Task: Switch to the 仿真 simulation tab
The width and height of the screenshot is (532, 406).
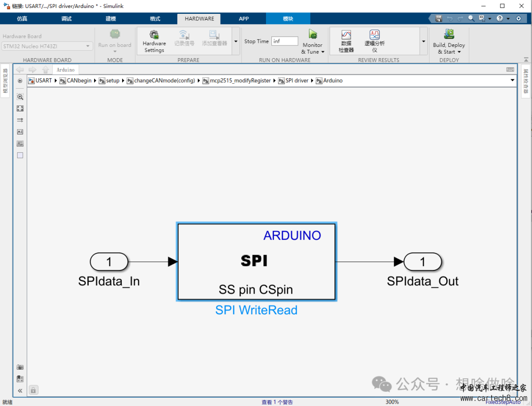Action: (22, 19)
